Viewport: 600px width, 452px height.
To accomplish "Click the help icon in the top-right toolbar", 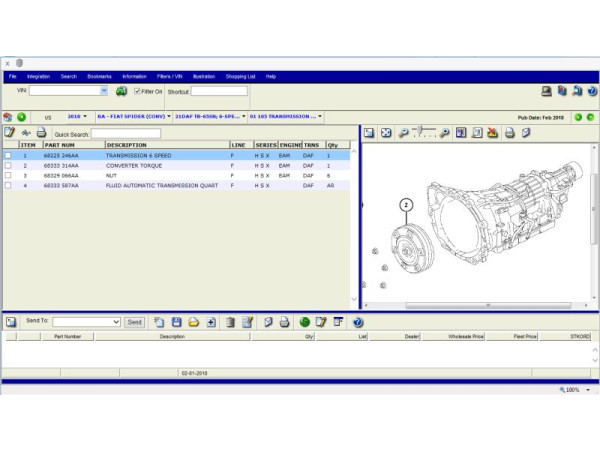I will point(592,91).
